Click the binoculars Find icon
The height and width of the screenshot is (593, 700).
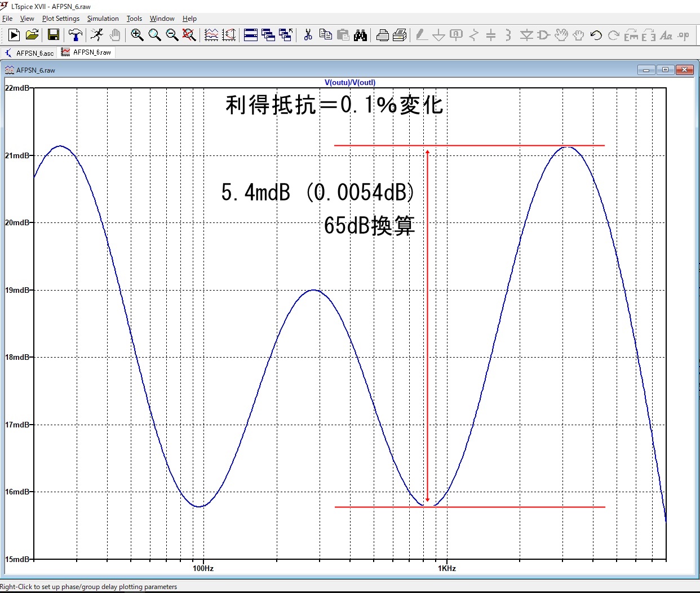pyautogui.click(x=361, y=35)
